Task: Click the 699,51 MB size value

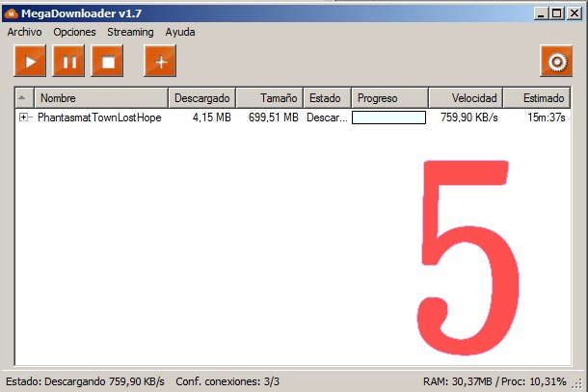Action: click(x=274, y=118)
